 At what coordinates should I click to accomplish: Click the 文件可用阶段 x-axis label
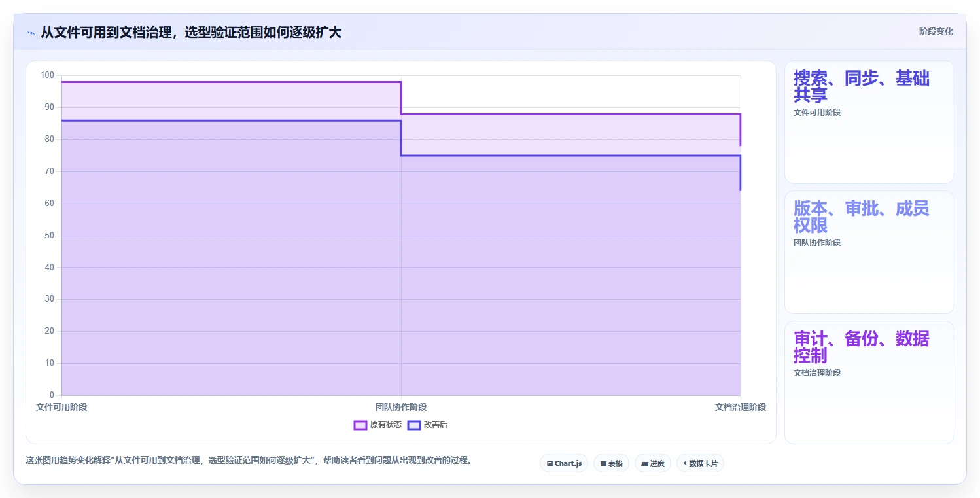[x=61, y=407]
